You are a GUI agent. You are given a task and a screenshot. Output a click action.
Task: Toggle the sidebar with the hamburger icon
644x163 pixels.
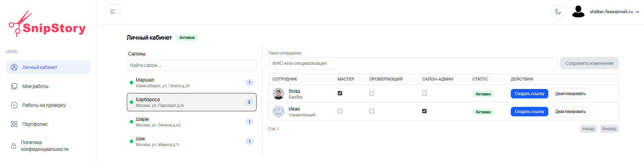point(113,11)
